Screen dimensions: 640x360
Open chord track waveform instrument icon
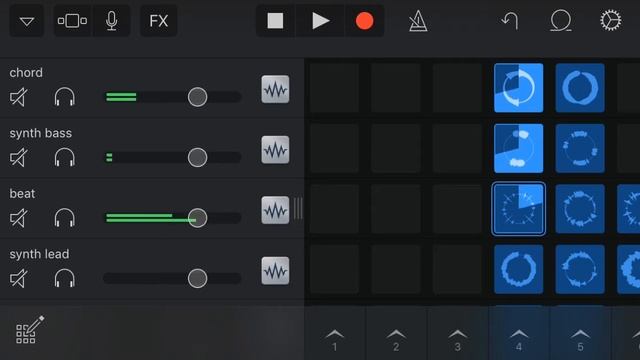[x=275, y=89]
